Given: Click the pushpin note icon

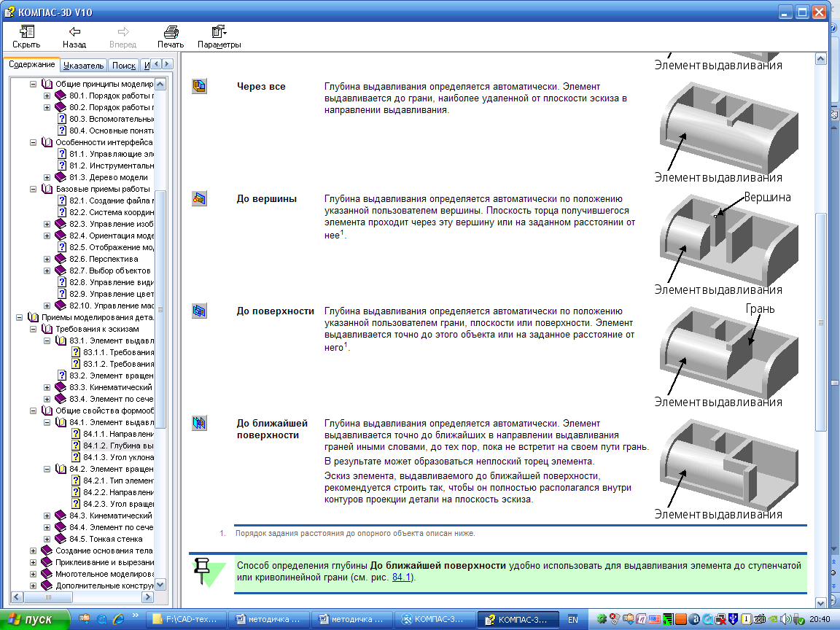Looking at the screenshot, I should click(x=203, y=571).
